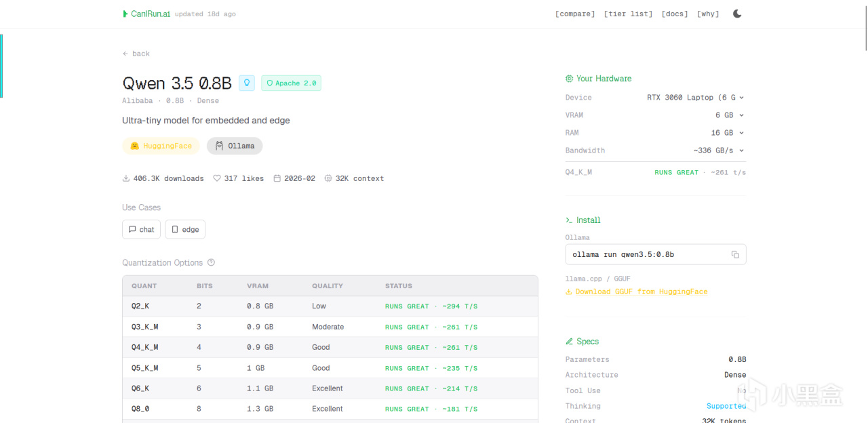868x423 pixels.
Task: Copy the ollama run command
Action: pyautogui.click(x=735, y=255)
